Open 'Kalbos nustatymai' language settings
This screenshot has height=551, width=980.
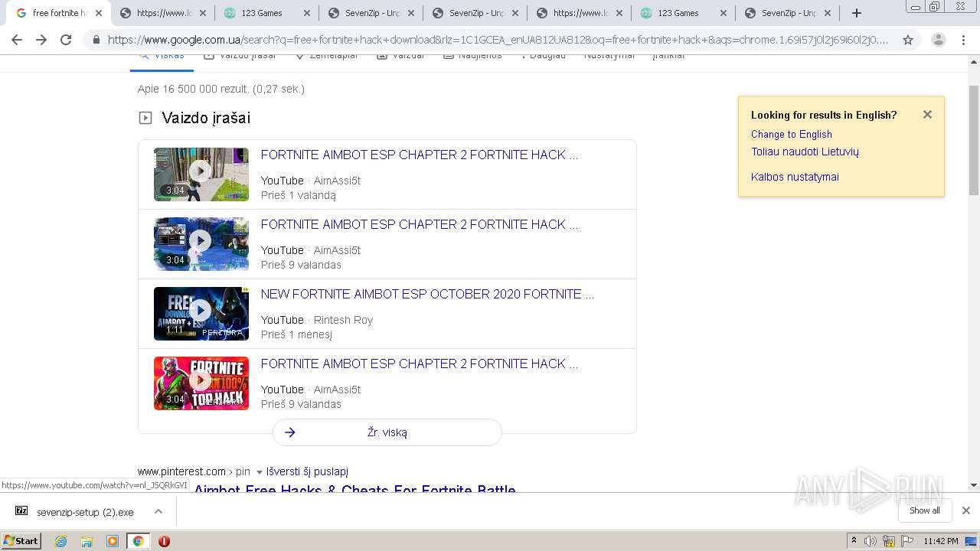tap(795, 177)
